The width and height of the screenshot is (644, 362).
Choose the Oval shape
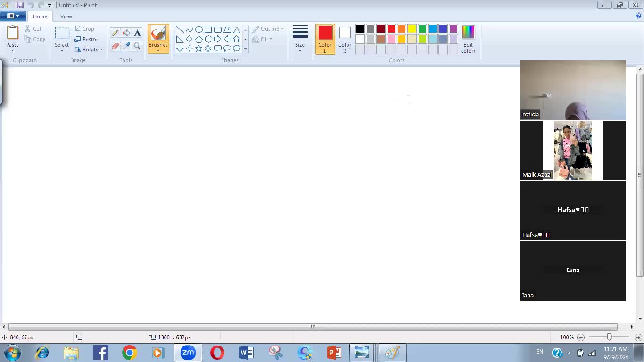coord(199,30)
